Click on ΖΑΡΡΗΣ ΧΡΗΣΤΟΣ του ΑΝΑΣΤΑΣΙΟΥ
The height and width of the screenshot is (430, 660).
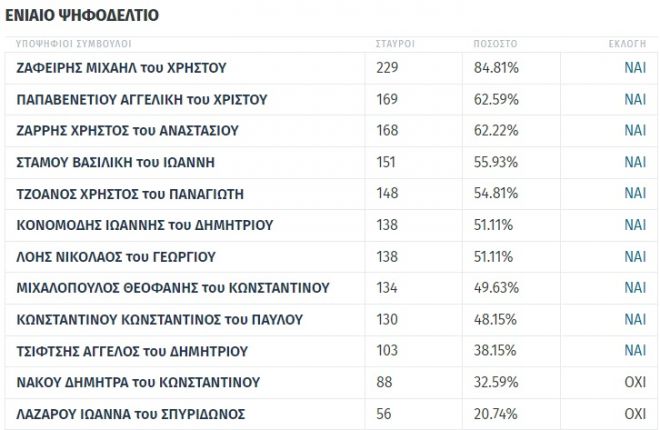coord(128,131)
